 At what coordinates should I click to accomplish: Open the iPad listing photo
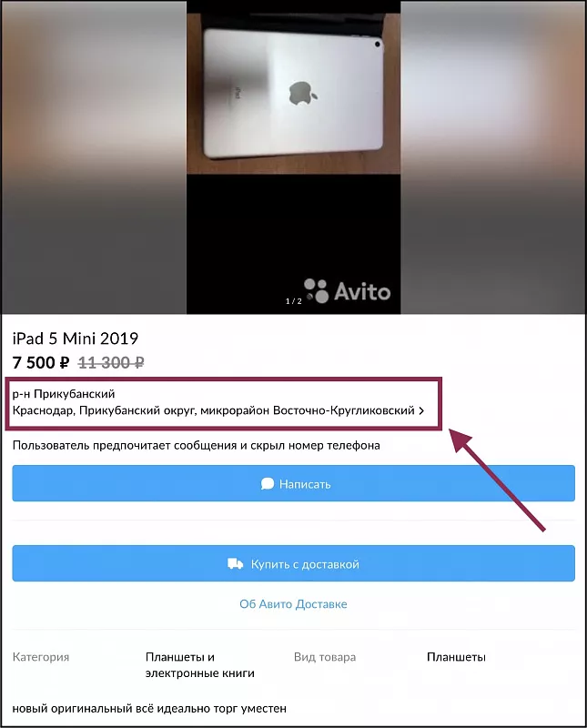click(293, 157)
